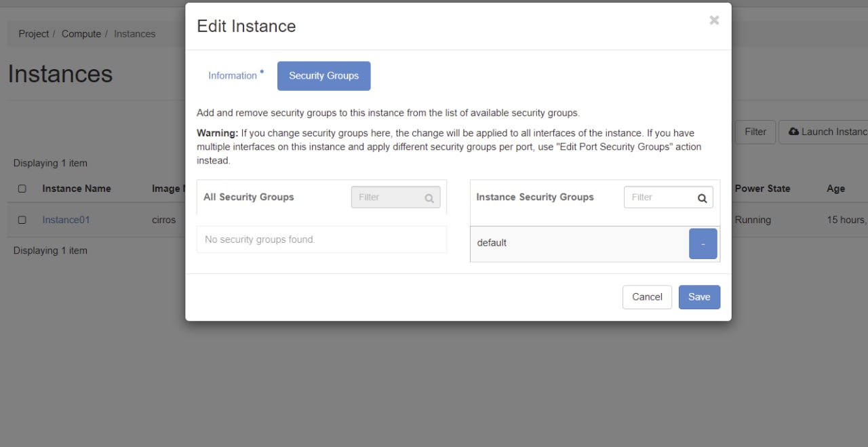Remove the default security group with minus button
The height and width of the screenshot is (447, 868).
click(703, 244)
